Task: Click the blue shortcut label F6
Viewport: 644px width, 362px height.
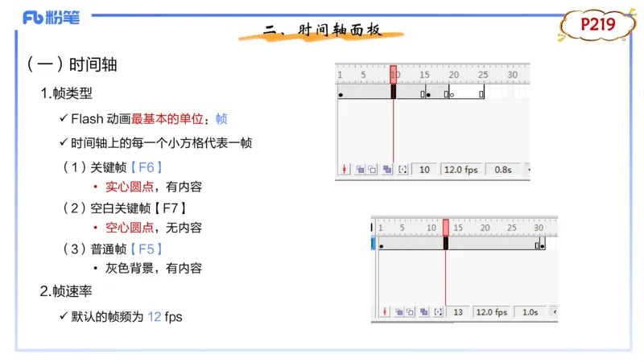Action: pos(147,167)
